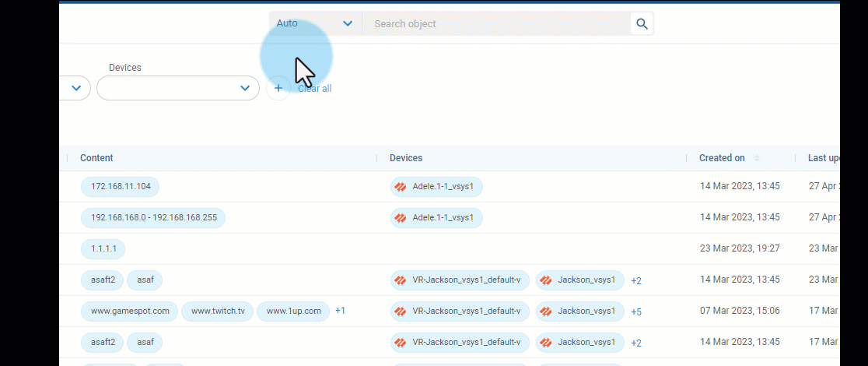Click the Devices column header in the table
The image size is (868, 366).
tap(406, 158)
